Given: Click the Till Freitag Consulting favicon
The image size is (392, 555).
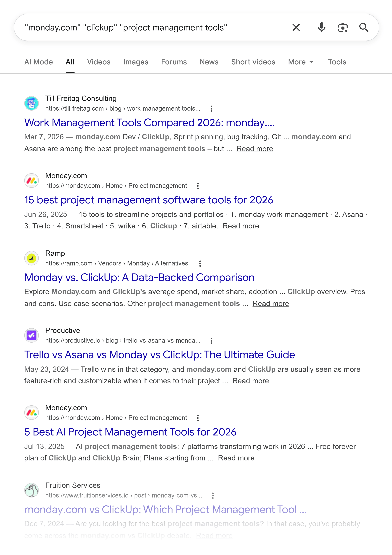Looking at the screenshot, I should pos(31,103).
